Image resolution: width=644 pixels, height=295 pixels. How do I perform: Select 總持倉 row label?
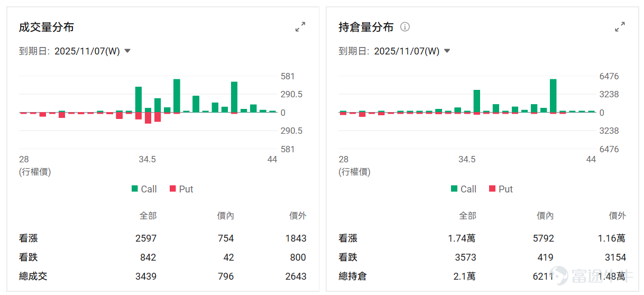pyautogui.click(x=353, y=276)
